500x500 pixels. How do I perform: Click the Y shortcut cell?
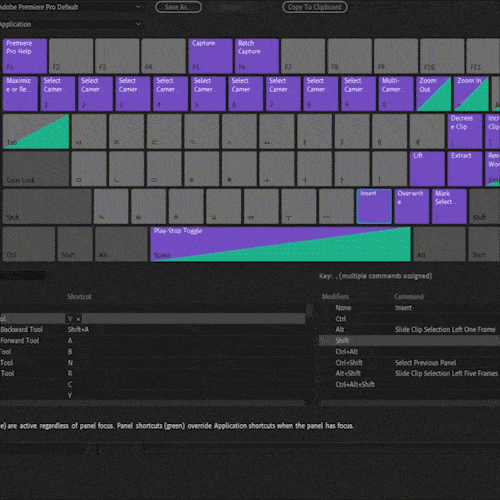70,395
